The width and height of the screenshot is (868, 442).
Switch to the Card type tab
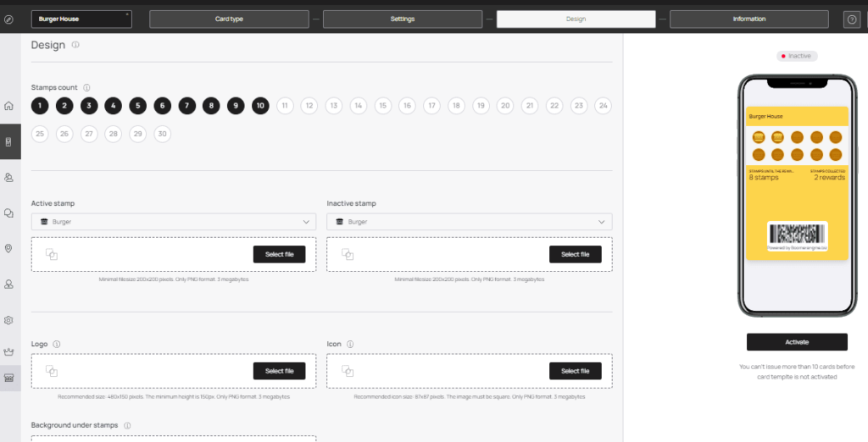tap(229, 19)
